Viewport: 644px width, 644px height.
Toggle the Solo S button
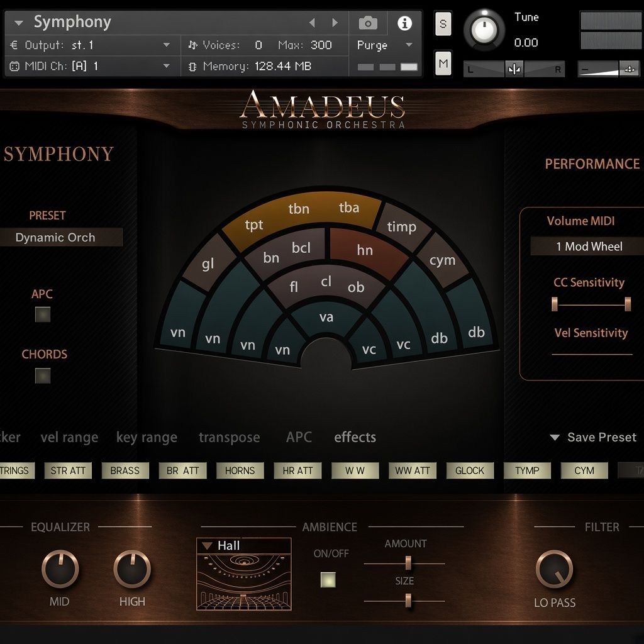[443, 24]
